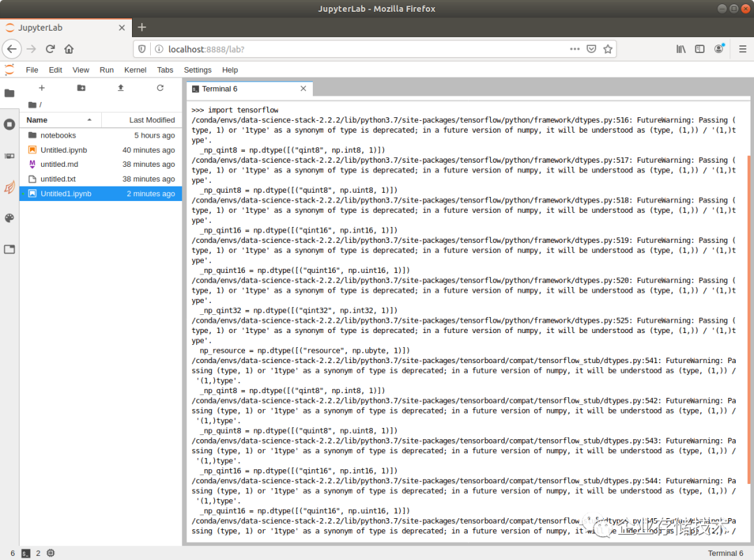Viewport: 754px width, 560px height.
Task: Go back in Firefox
Action: pos(12,49)
